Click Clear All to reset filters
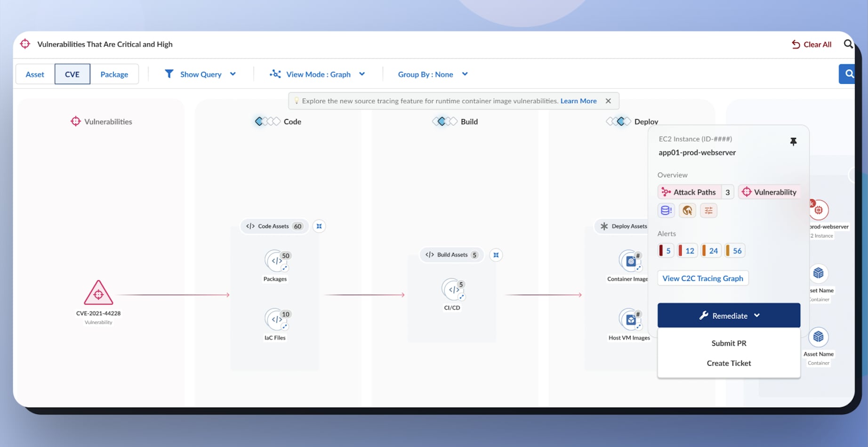The width and height of the screenshot is (868, 447). coord(812,44)
